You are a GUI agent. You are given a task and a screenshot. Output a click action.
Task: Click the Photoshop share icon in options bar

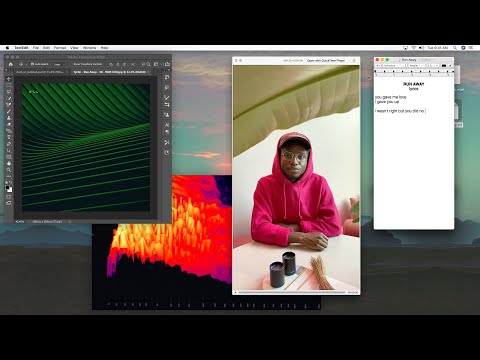tap(167, 64)
